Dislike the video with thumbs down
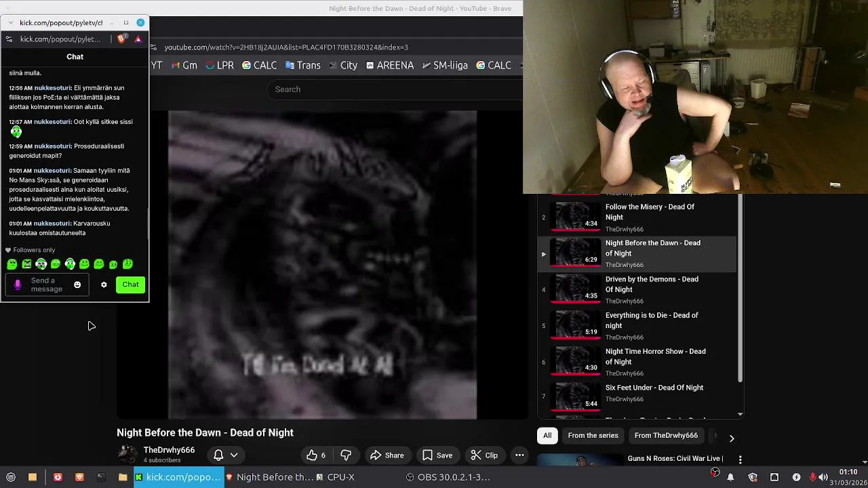 tap(346, 455)
